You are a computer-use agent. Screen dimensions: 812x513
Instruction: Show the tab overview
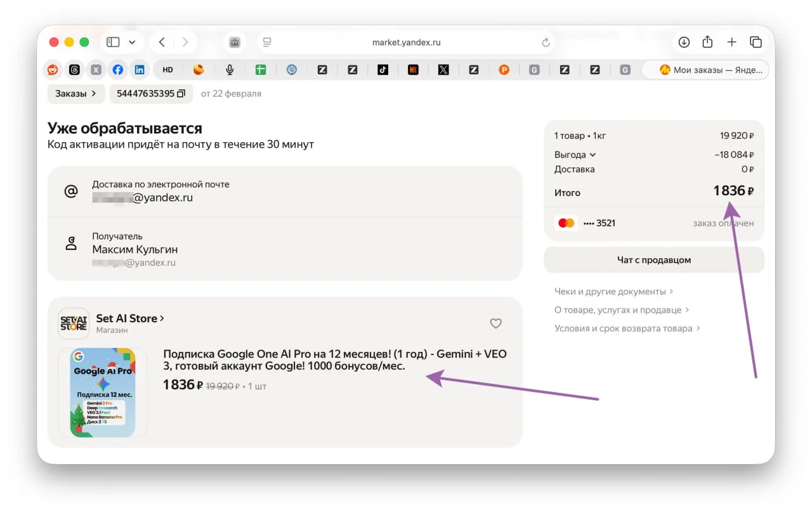(x=756, y=42)
